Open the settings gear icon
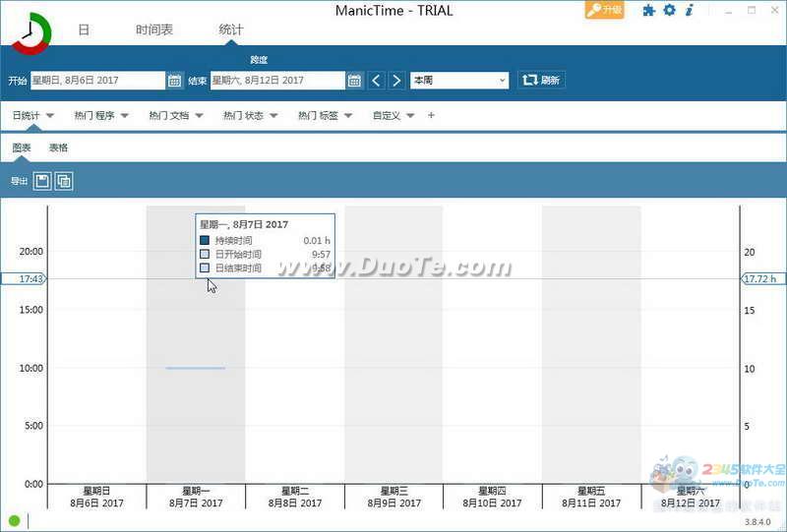The width and height of the screenshot is (787, 532). pyautogui.click(x=669, y=11)
